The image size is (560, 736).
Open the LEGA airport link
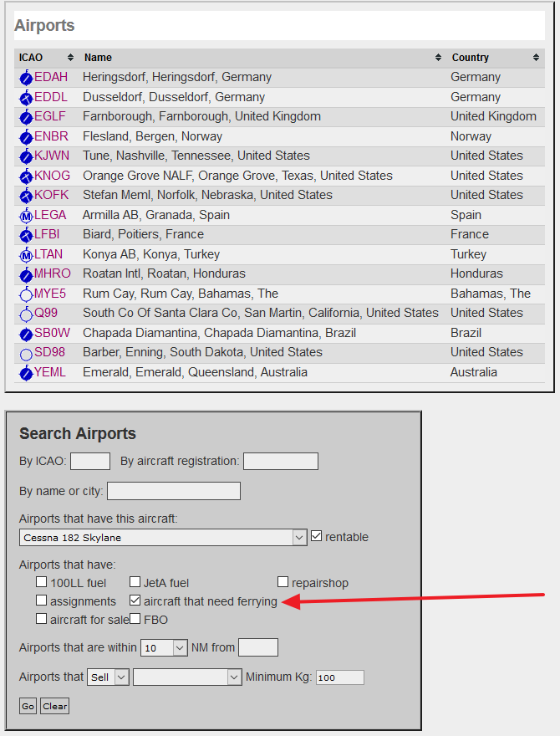pyautogui.click(x=50, y=215)
